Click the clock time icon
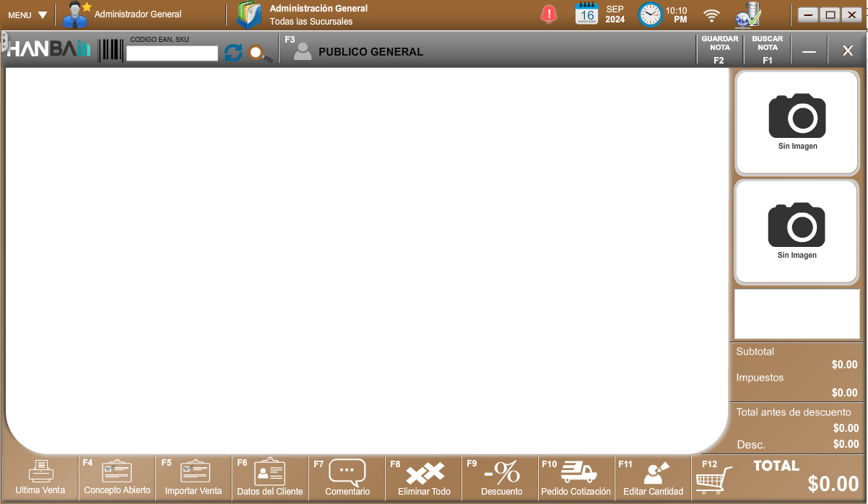Image resolution: width=868 pixels, height=504 pixels. click(650, 14)
